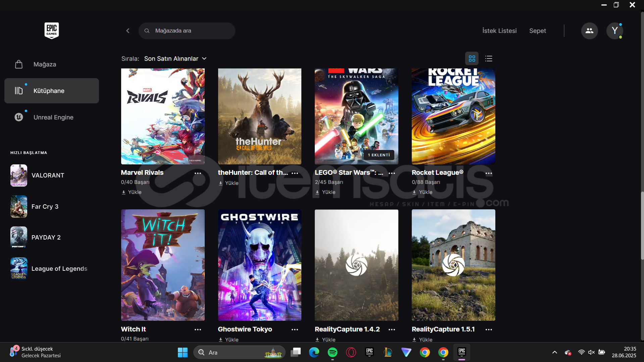Open clock and date 20:35
This screenshot has width=644, height=362.
click(x=624, y=352)
